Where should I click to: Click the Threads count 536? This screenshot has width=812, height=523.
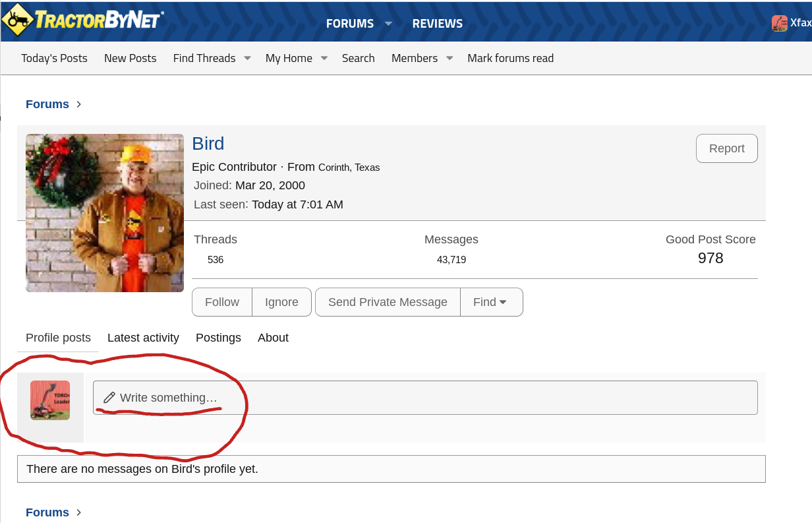coord(216,260)
